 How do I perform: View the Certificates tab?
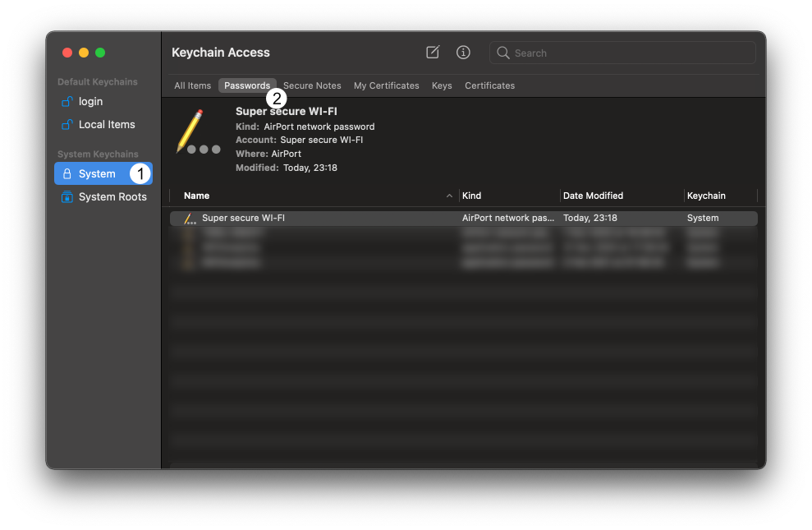(x=489, y=85)
